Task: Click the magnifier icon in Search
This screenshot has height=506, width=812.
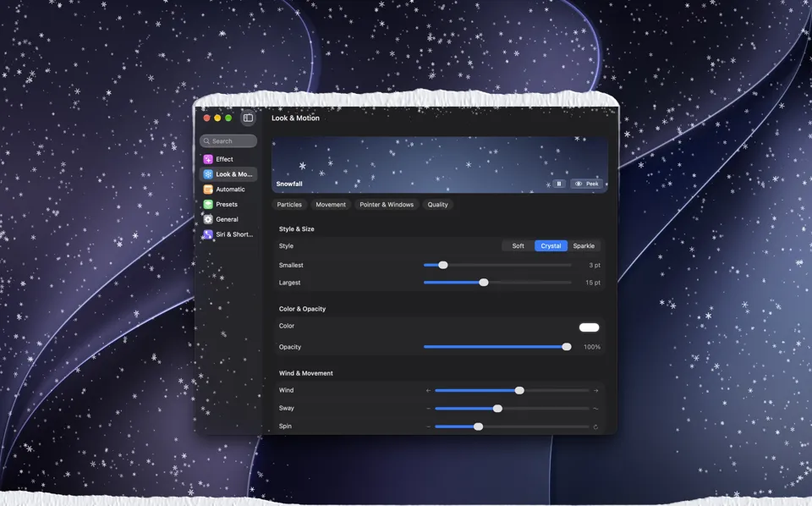Action: [206, 140]
